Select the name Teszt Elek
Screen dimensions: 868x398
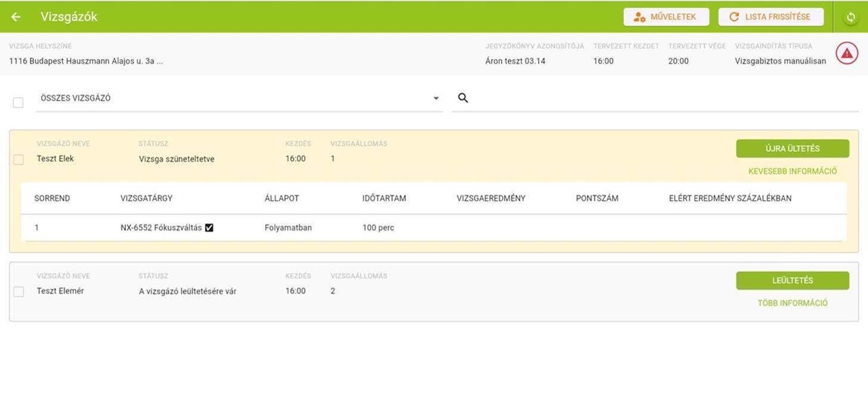(x=55, y=159)
